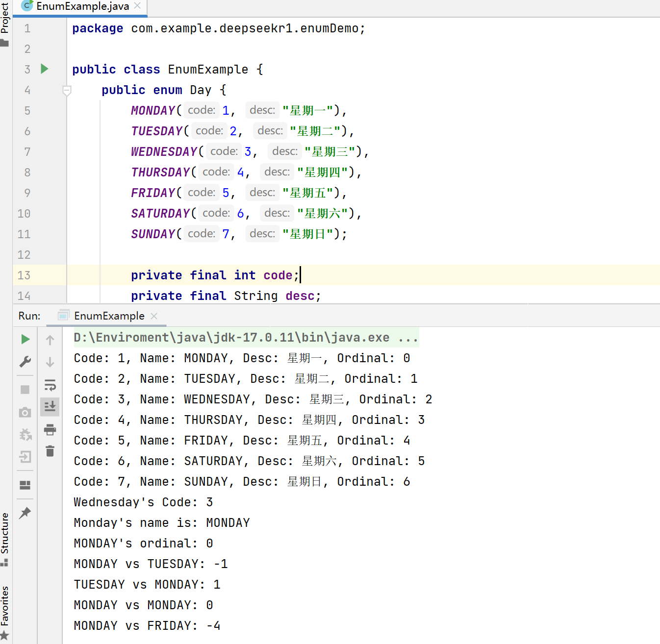This screenshot has width=660, height=644.
Task: Select the EnumExample run tab
Action: (108, 316)
